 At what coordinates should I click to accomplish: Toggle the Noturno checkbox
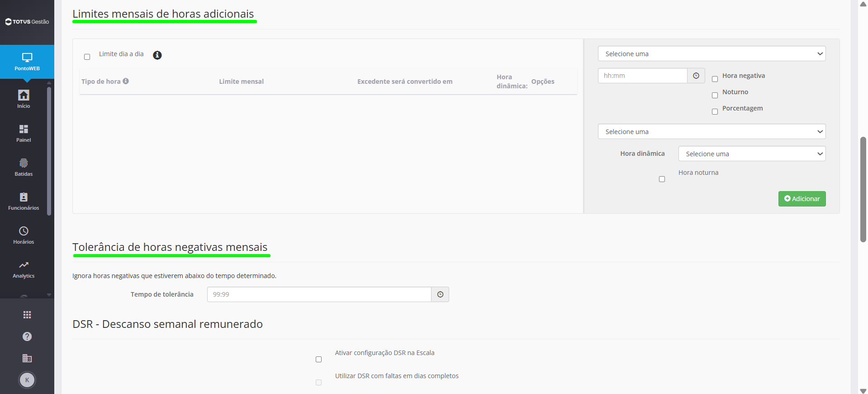tap(715, 95)
